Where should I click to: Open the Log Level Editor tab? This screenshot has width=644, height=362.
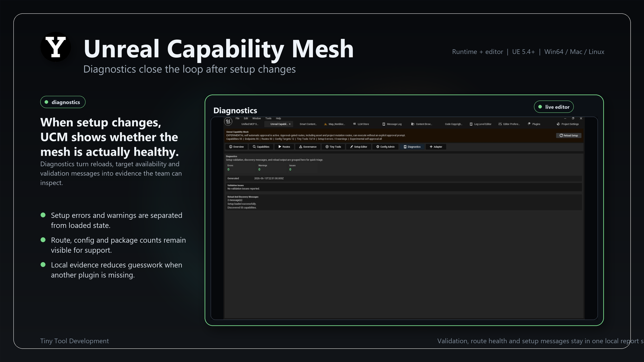[483, 124]
